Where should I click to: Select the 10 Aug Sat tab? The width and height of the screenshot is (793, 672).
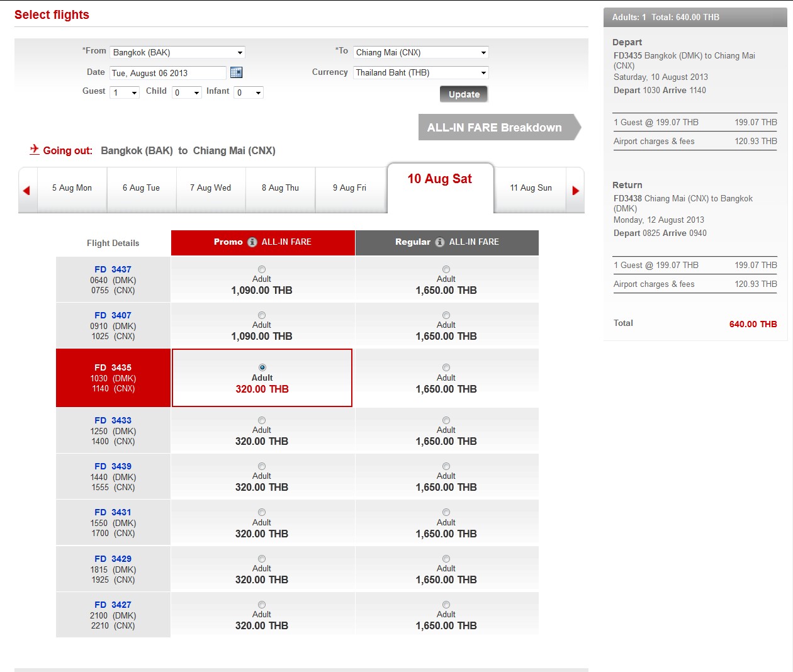coord(440,187)
